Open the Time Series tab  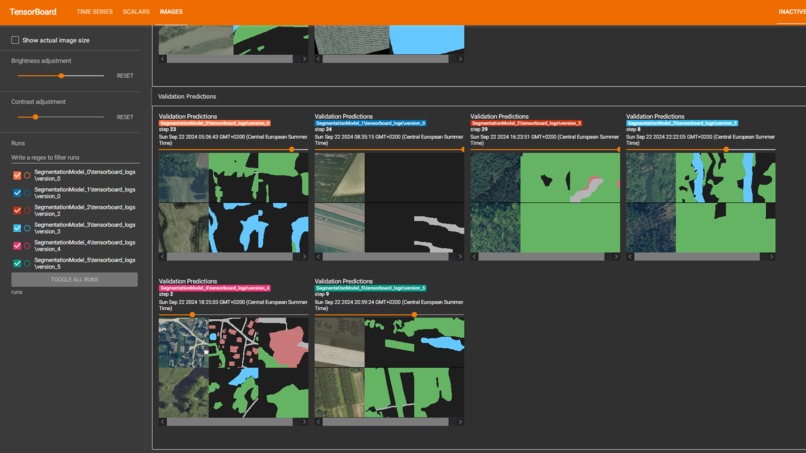coord(95,11)
